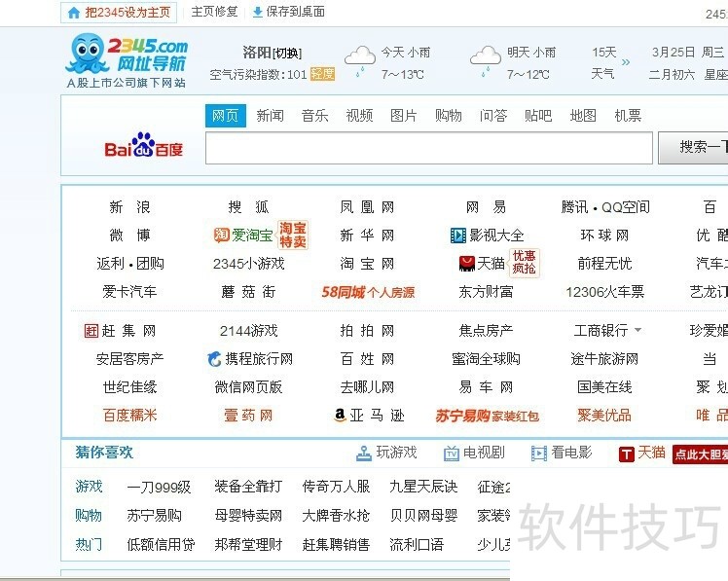728x581 pixels.
Task: Open the 苏宁易购 家装红包 link
Action: (x=487, y=416)
